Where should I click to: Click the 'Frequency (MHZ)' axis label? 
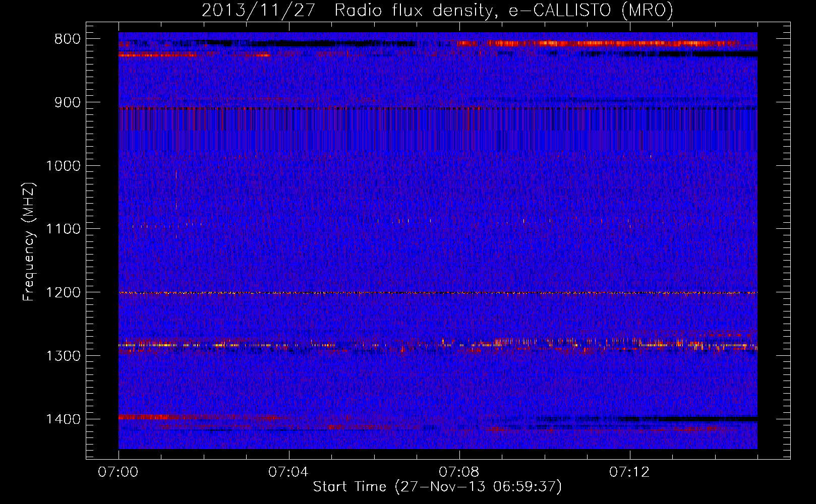[29, 241]
